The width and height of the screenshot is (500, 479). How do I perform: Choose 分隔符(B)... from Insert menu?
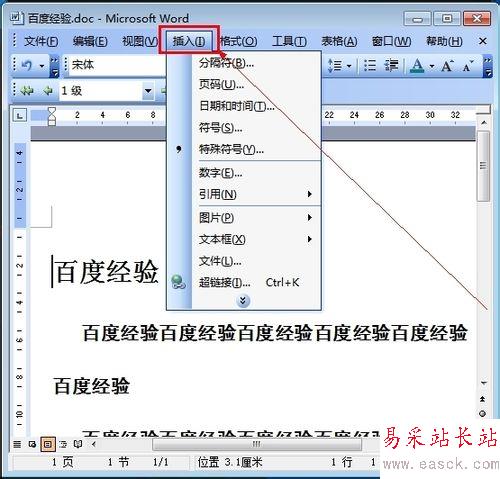coord(244,63)
